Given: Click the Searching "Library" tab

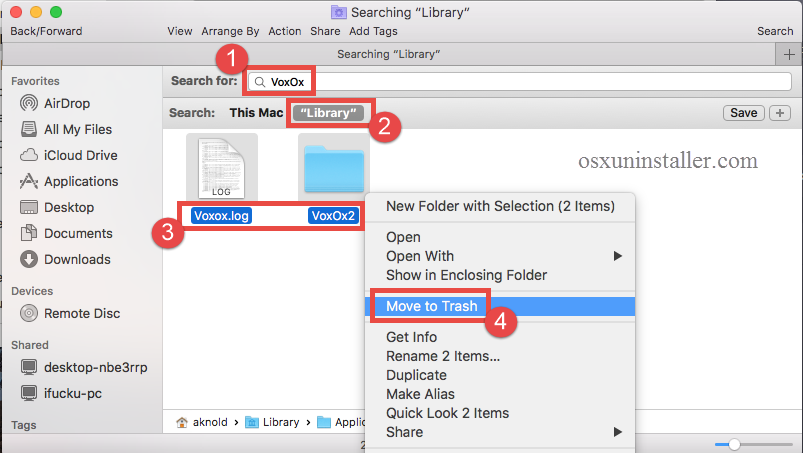Looking at the screenshot, I should click(x=389, y=54).
